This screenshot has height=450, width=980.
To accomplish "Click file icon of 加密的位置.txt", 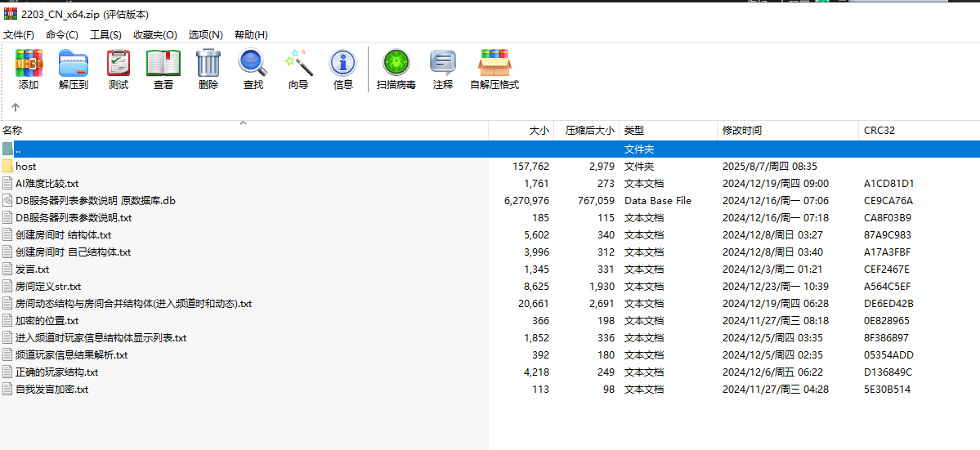I will (7, 321).
